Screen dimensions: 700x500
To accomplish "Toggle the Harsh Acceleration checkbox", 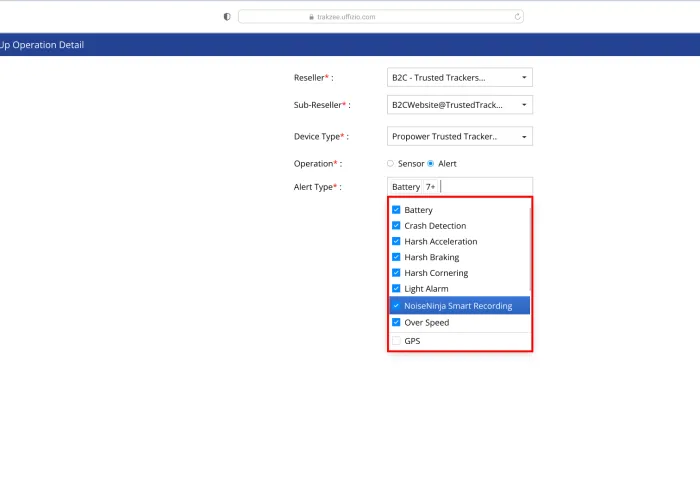I will pos(396,242).
